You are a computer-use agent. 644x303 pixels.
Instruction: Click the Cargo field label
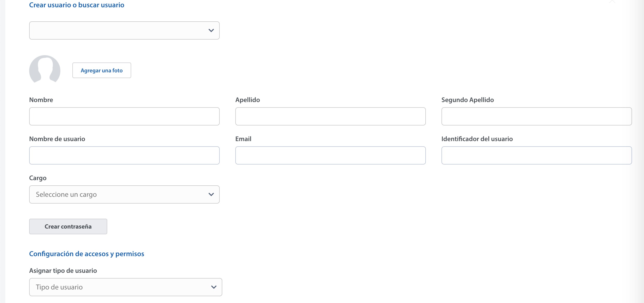pos(38,178)
